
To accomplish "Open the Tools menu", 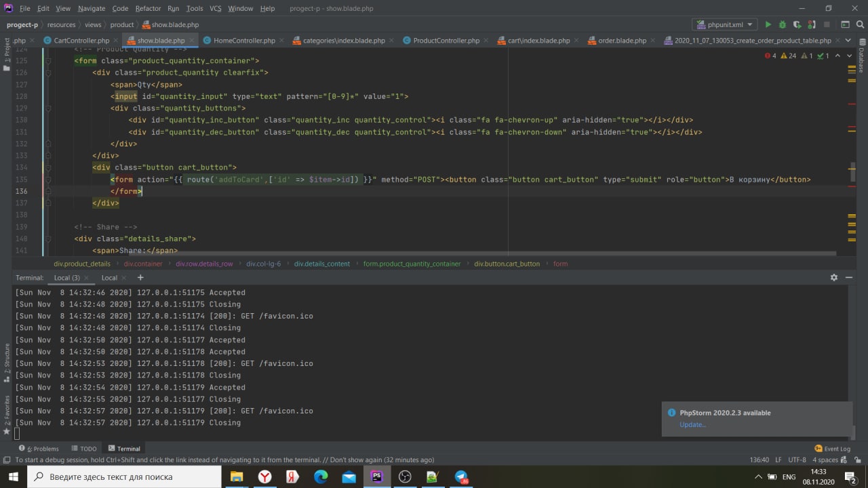I will click(x=195, y=8).
